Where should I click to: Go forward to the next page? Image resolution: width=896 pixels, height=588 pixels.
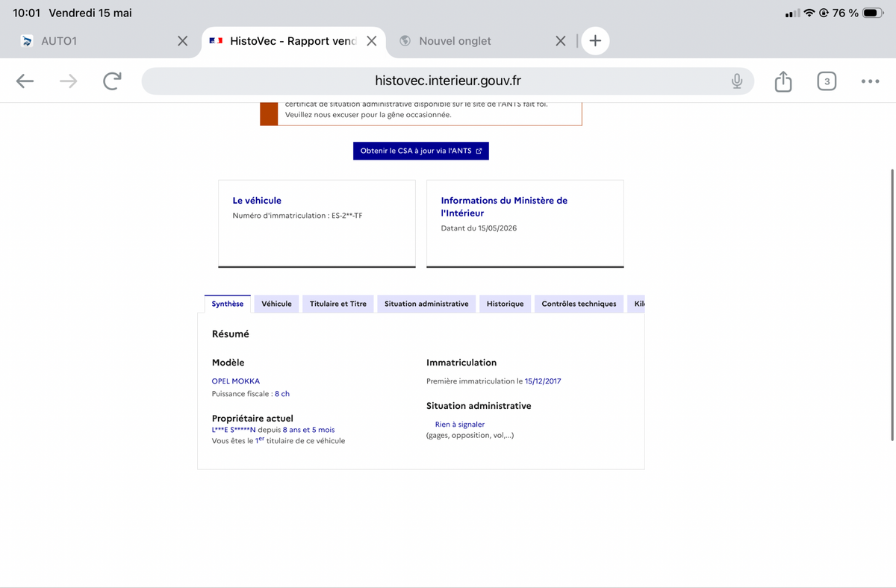[x=68, y=81]
